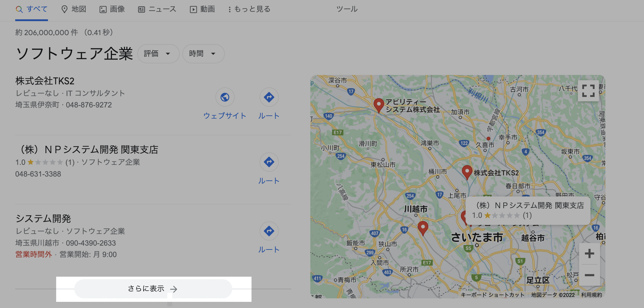644x308 pixels.
Task: Click the small red dot near 久喜市
Action: point(488,138)
